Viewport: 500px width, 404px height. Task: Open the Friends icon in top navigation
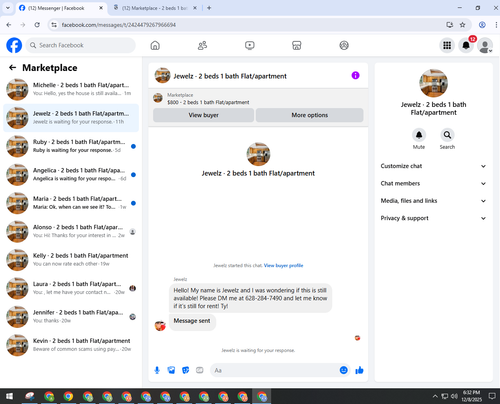[202, 45]
